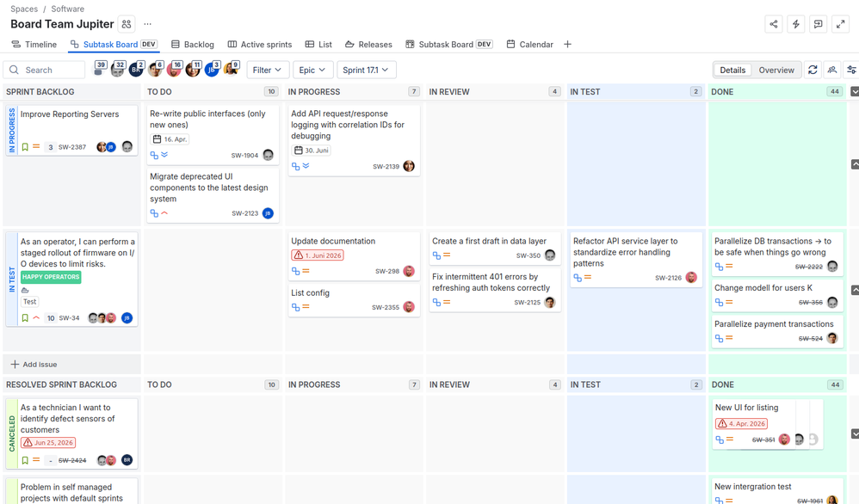
Task: Open the Calendar tab
Action: [529, 45]
